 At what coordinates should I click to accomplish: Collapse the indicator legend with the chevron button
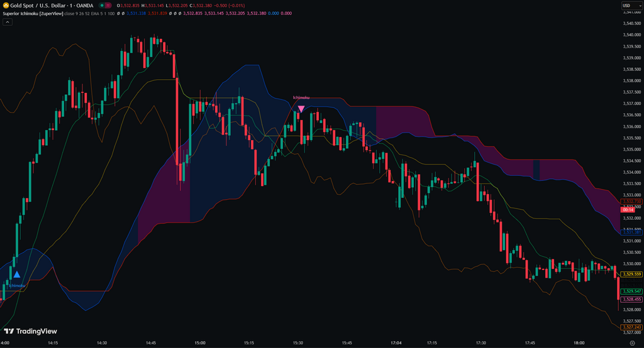point(8,22)
